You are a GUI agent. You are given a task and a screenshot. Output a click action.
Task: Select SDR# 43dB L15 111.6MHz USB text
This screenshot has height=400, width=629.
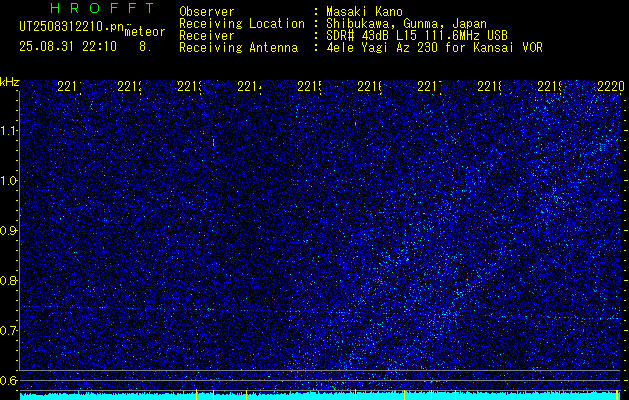[417, 36]
